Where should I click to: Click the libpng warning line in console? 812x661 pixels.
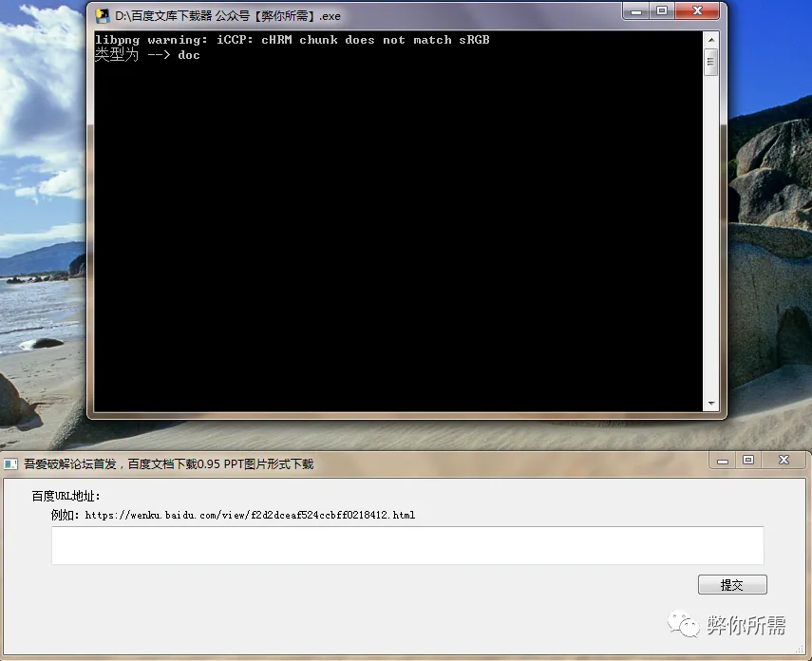click(x=293, y=40)
